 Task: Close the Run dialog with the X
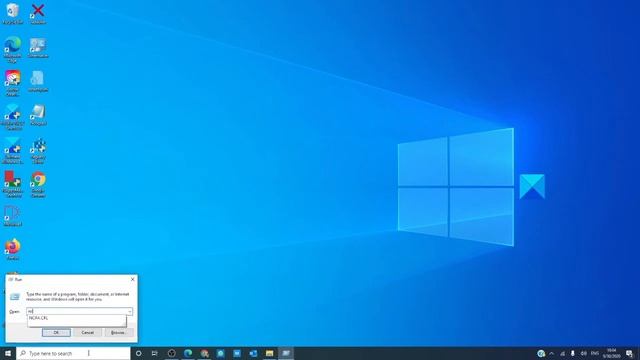tap(132, 279)
